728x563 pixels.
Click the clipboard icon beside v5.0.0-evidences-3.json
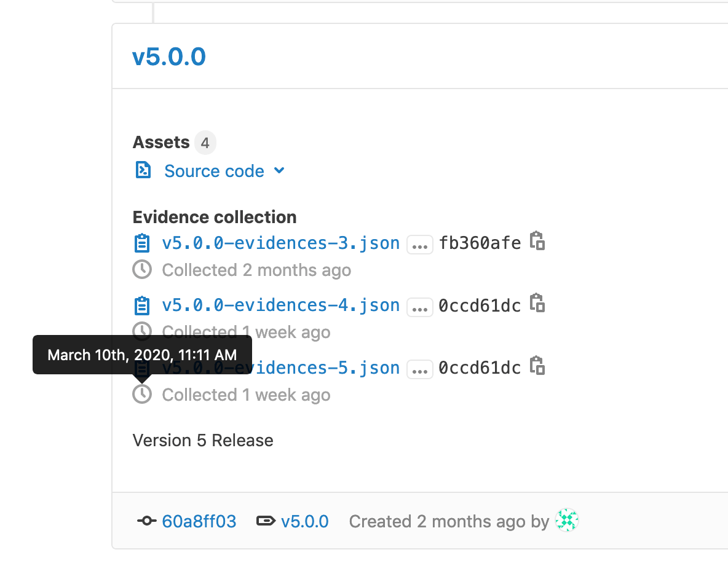[142, 243]
